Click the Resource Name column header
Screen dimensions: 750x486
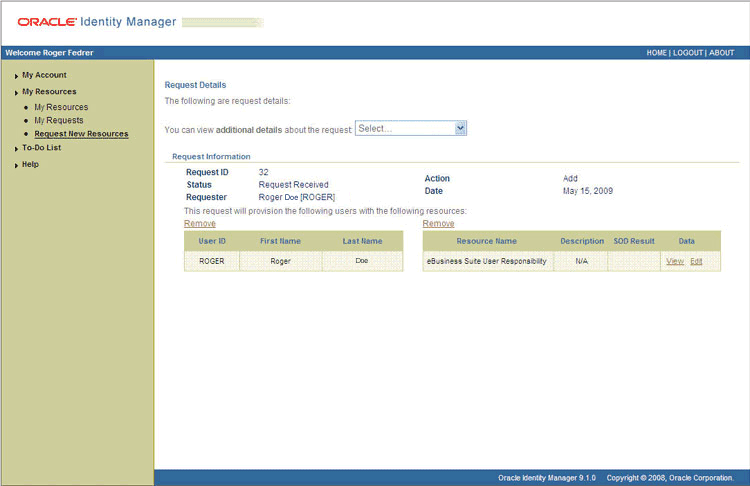pos(486,241)
